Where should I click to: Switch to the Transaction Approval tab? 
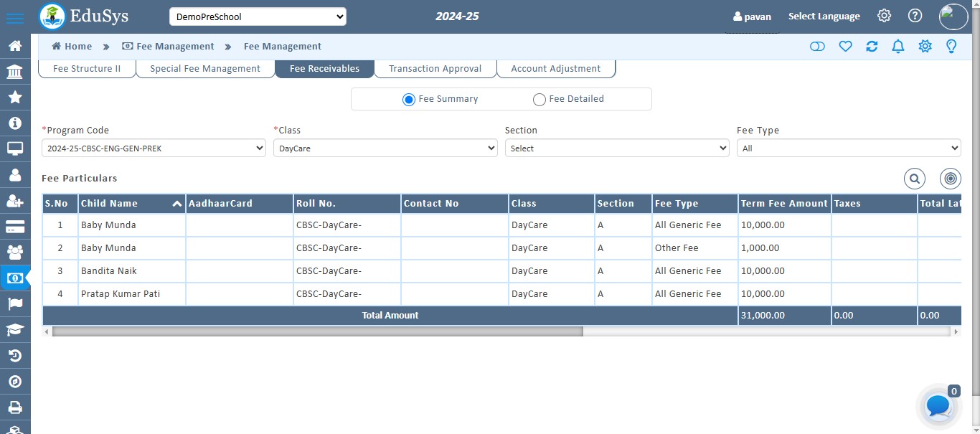point(434,69)
